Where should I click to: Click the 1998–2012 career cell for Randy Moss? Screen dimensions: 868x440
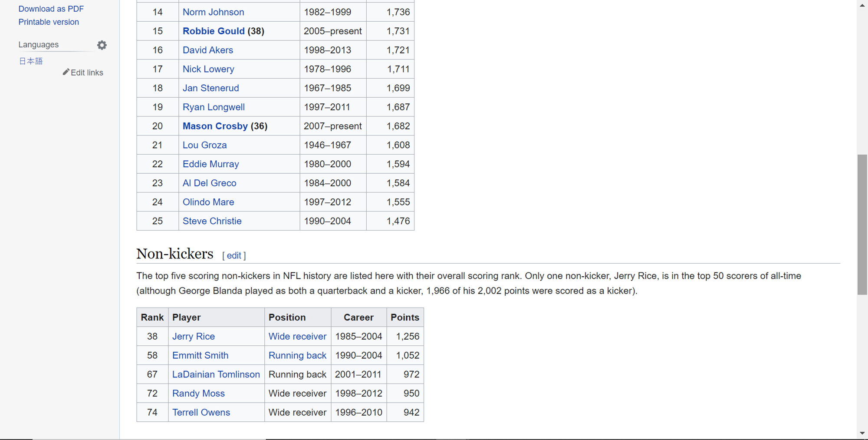[359, 394]
